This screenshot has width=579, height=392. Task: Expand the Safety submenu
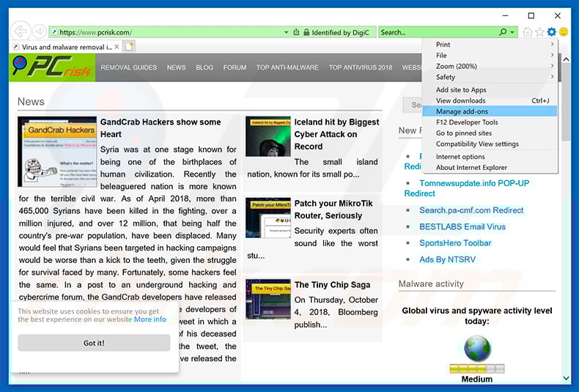point(490,77)
